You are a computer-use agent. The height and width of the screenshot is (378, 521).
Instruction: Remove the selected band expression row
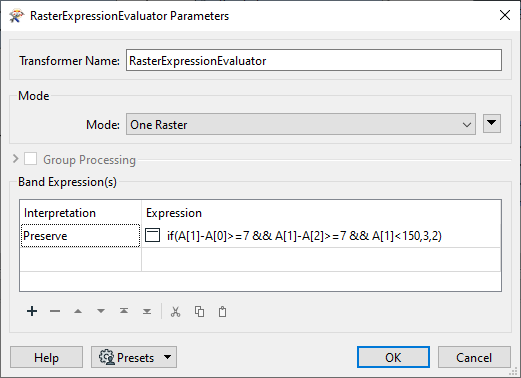pos(55,311)
